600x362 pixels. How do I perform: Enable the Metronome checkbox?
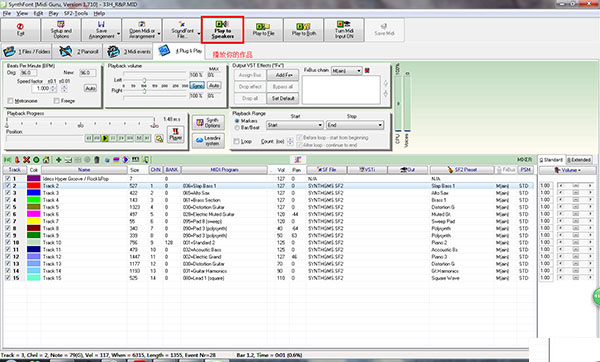click(x=10, y=101)
